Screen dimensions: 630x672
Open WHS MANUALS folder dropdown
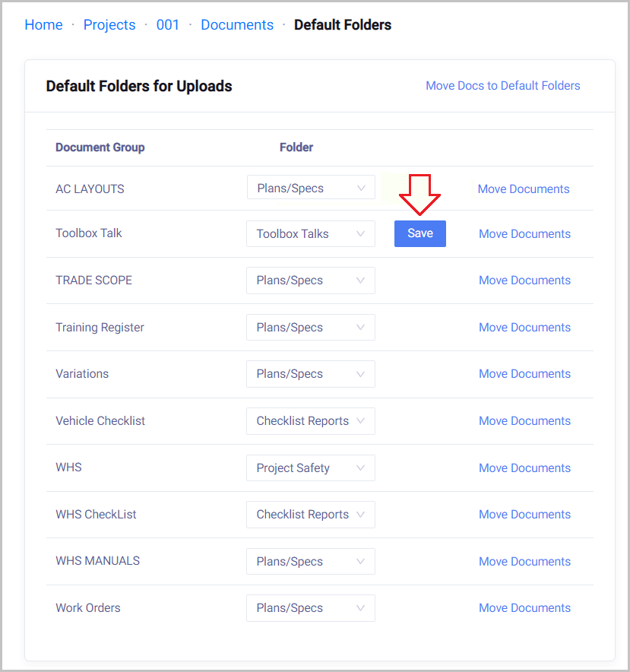tap(311, 562)
